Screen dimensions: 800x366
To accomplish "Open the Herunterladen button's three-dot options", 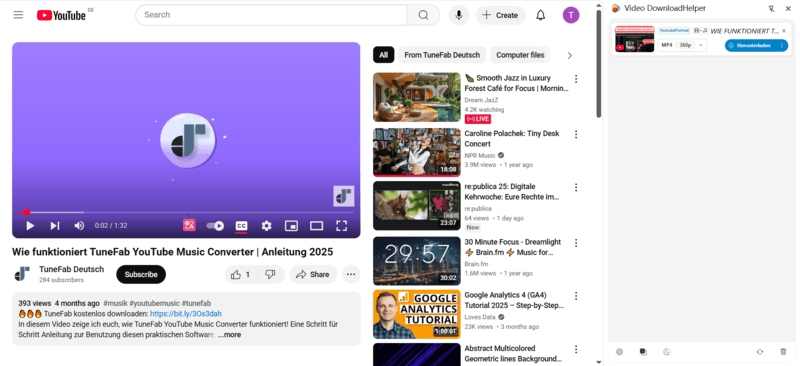I will (782, 45).
